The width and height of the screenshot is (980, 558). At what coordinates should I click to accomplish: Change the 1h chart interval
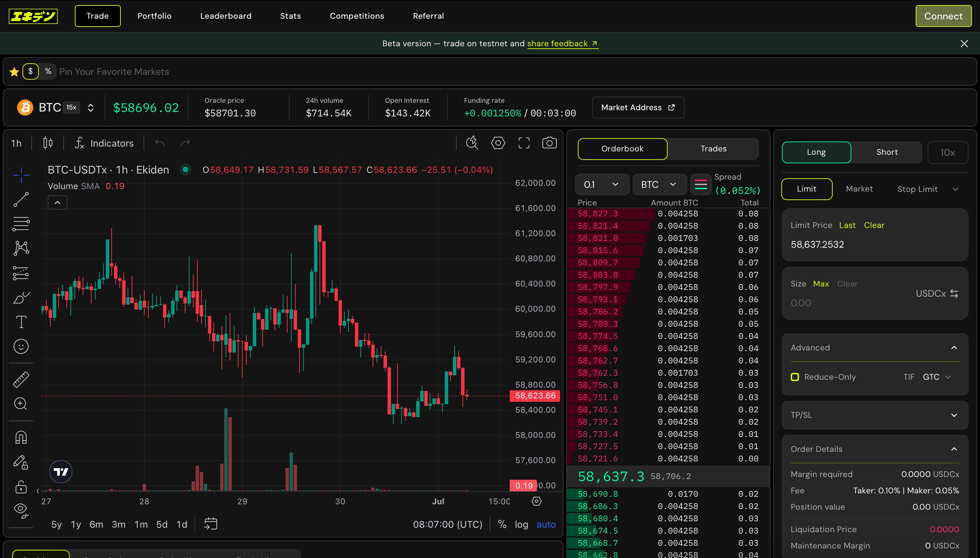[16, 143]
